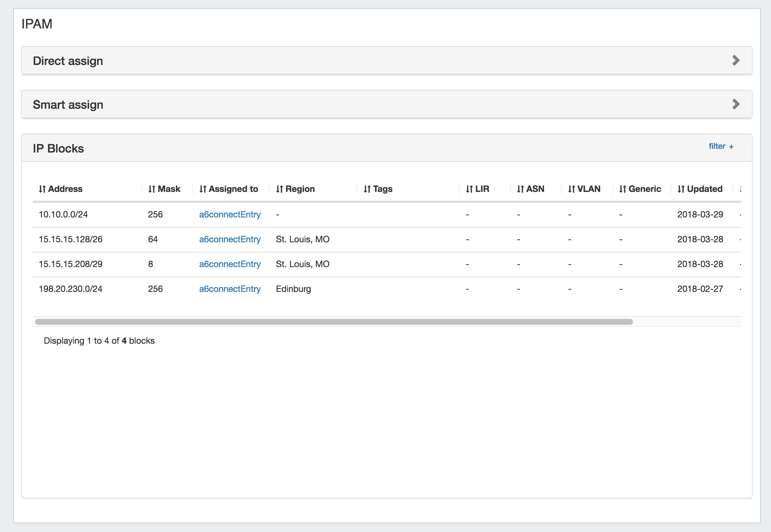The width and height of the screenshot is (771, 532).
Task: Sort table by LIR column
Action: 477,189
